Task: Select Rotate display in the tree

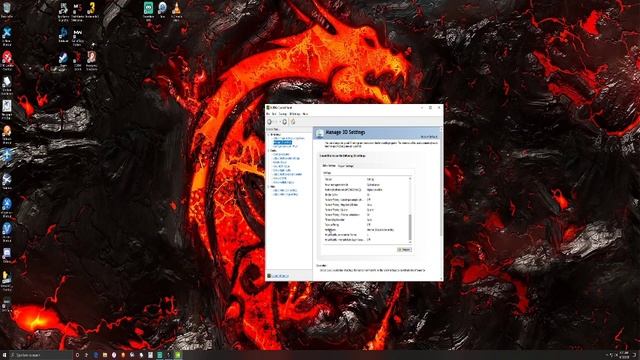Action: tap(280, 162)
